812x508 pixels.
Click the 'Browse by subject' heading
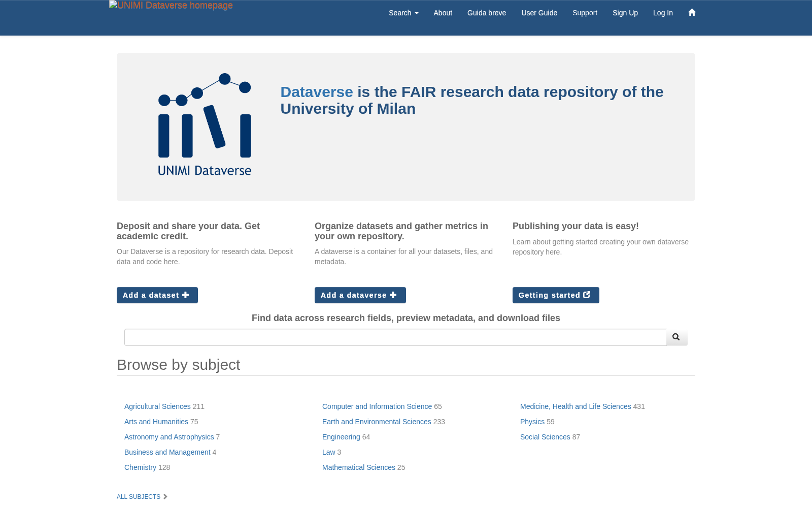(178, 365)
